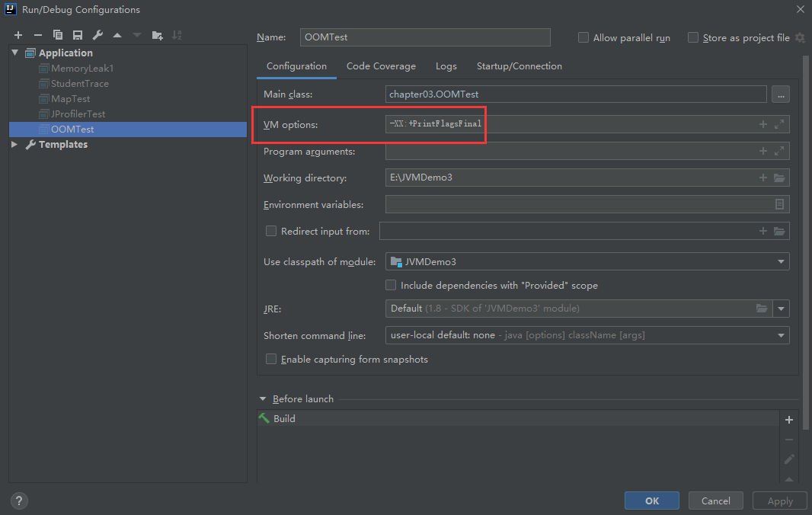This screenshot has height=515, width=812.
Task: Collapse the Application tree node
Action: click(x=15, y=53)
